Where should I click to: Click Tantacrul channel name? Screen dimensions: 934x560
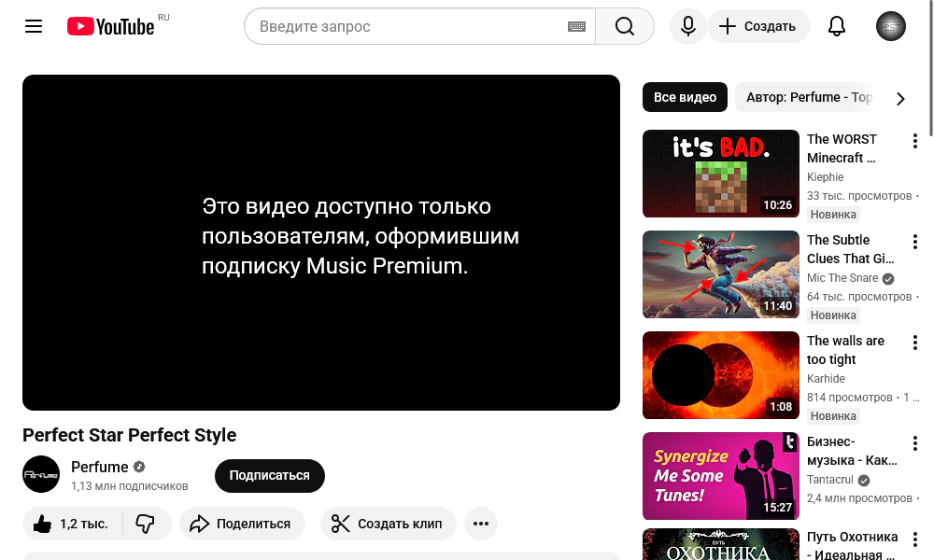[830, 480]
